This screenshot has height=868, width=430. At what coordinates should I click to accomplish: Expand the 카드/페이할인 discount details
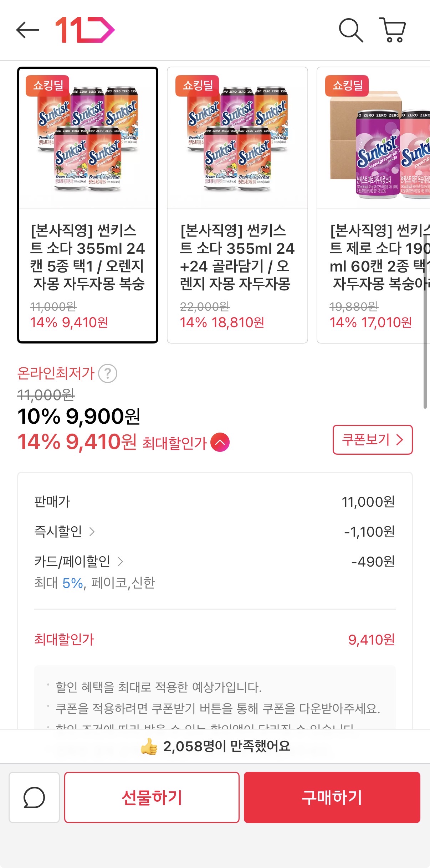click(121, 562)
